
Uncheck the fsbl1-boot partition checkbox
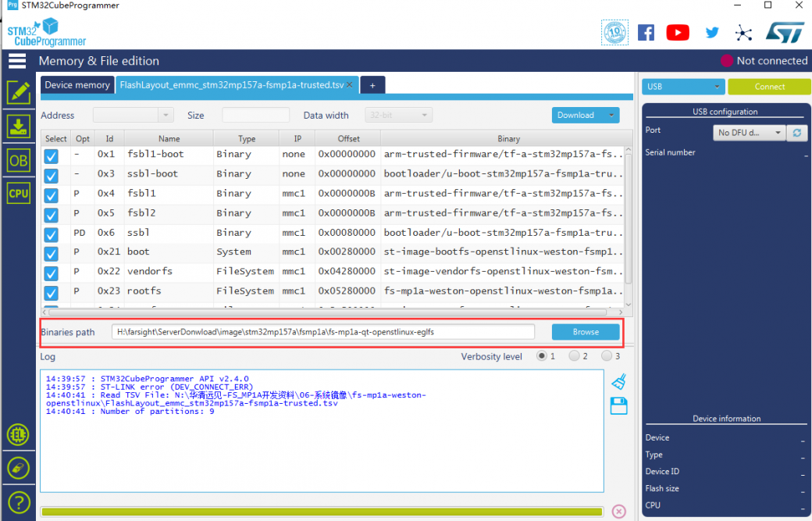tap(52, 156)
